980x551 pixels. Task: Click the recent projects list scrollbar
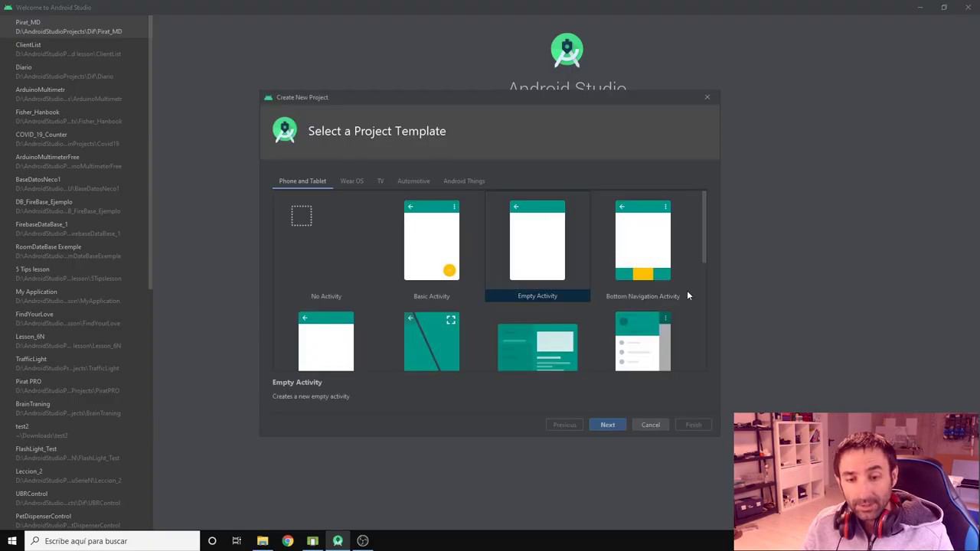151,153
